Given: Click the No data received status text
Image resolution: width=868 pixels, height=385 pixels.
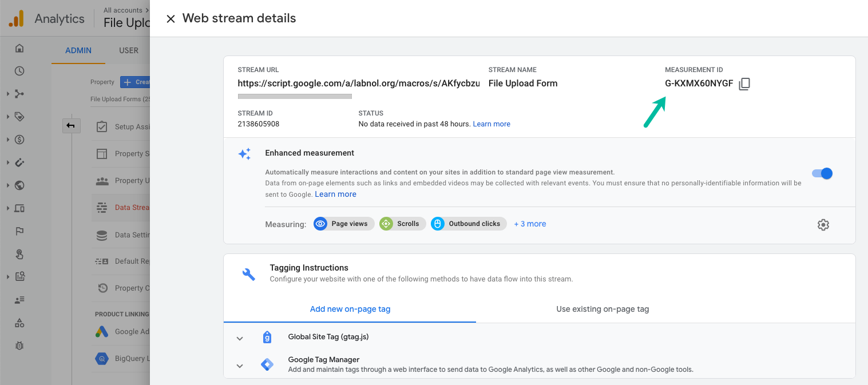Looking at the screenshot, I should (x=414, y=124).
